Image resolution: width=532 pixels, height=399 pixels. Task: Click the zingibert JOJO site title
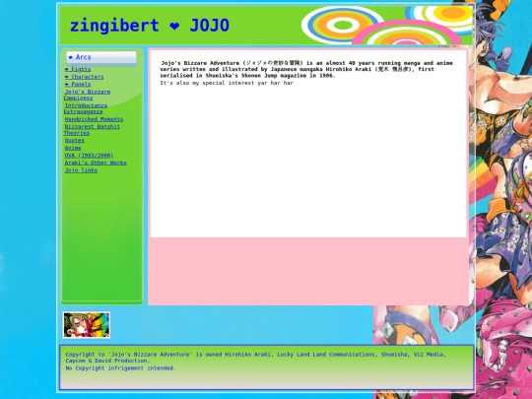150,26
